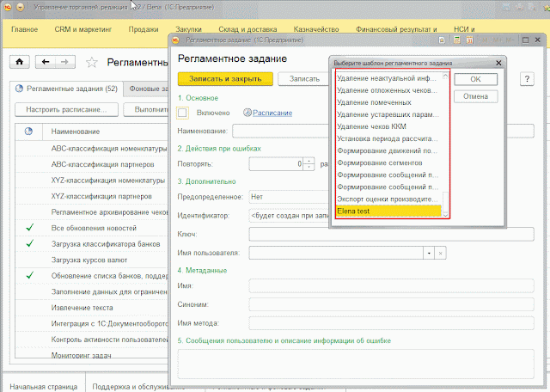Clear the Имя пользователя field with X
Image resolution: width=550 pixels, height=392 pixels.
pos(440,253)
